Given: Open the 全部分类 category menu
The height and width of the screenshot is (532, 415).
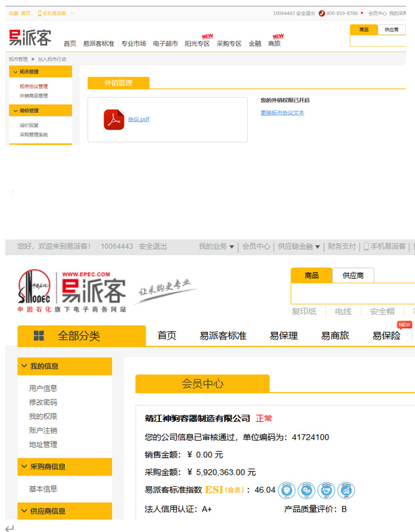Looking at the screenshot, I should tap(82, 336).
